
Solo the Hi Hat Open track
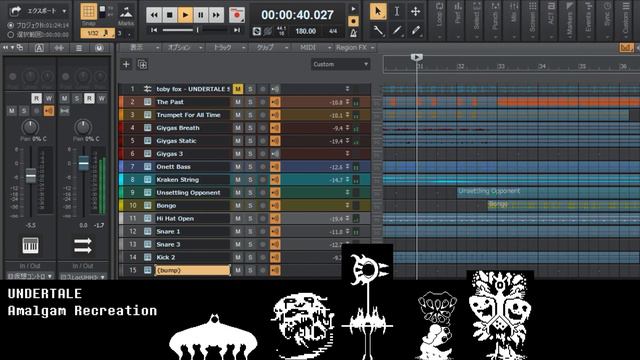(x=250, y=218)
